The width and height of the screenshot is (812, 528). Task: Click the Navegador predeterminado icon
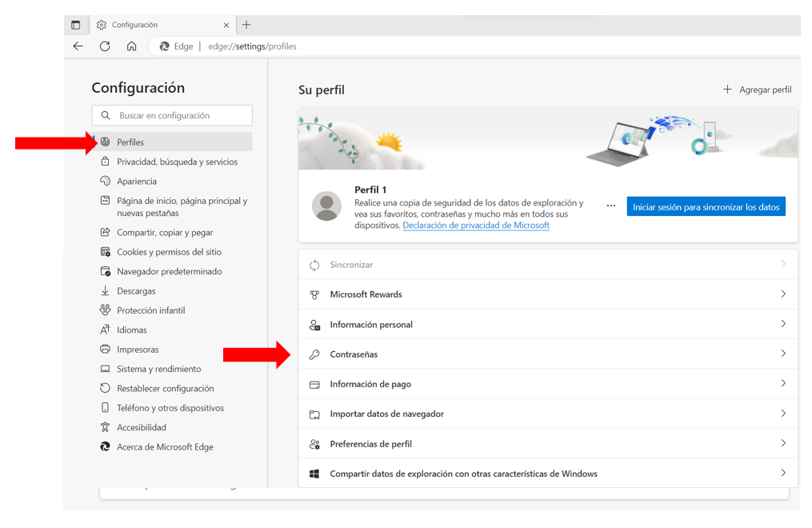[105, 271]
